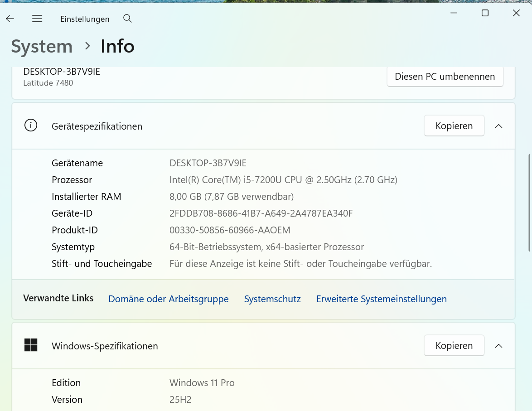Image resolution: width=532 pixels, height=411 pixels.
Task: Click the Stift- und Toucheingabe label
Action: (x=102, y=264)
